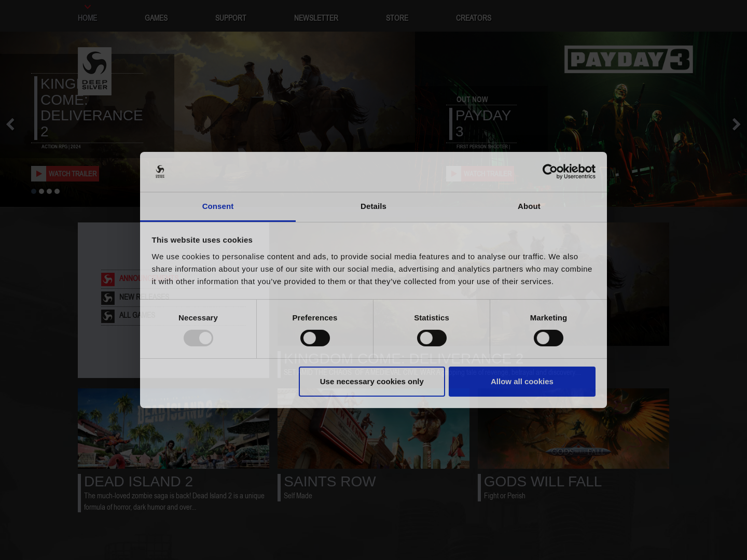Open the GAMES menu item

[x=156, y=18]
